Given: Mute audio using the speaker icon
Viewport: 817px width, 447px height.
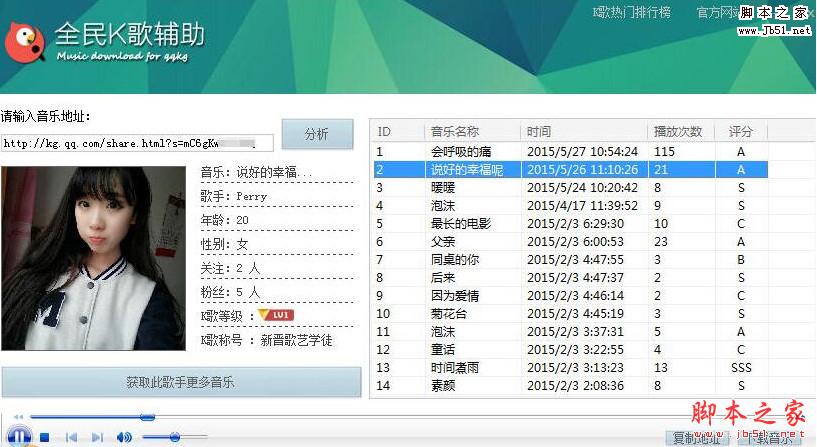Looking at the screenshot, I should (x=124, y=438).
